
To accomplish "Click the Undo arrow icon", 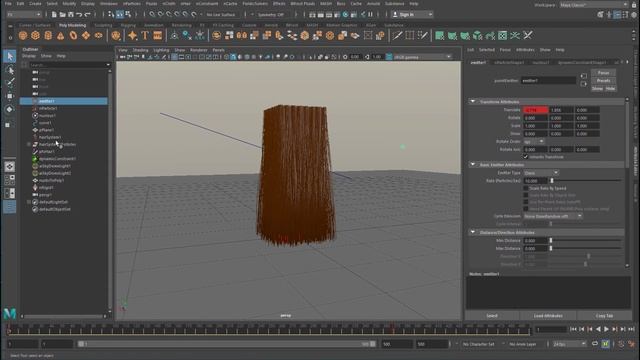I will (x=79, y=15).
